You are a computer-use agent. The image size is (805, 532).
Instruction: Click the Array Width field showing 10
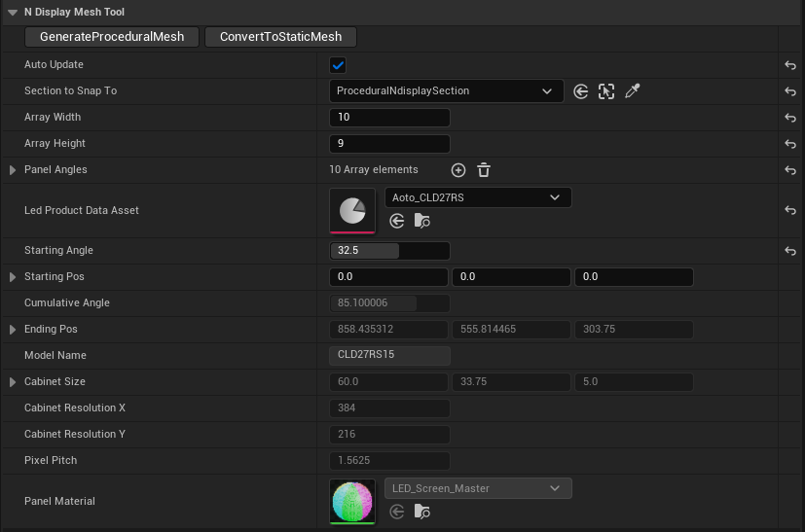point(389,118)
